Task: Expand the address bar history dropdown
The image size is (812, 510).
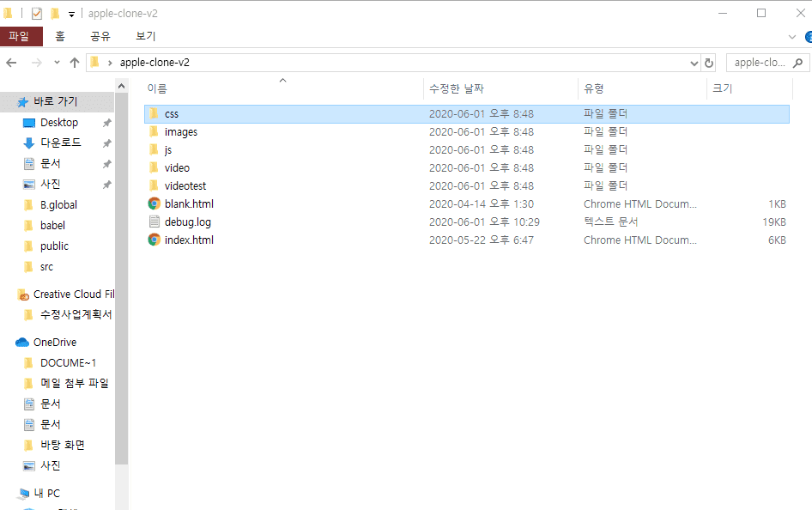Action: [x=694, y=64]
